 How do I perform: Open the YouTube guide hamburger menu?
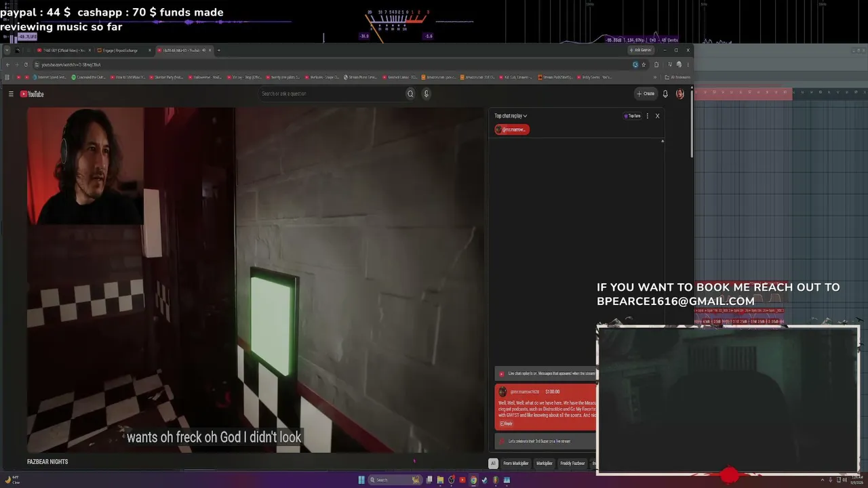[x=11, y=94]
